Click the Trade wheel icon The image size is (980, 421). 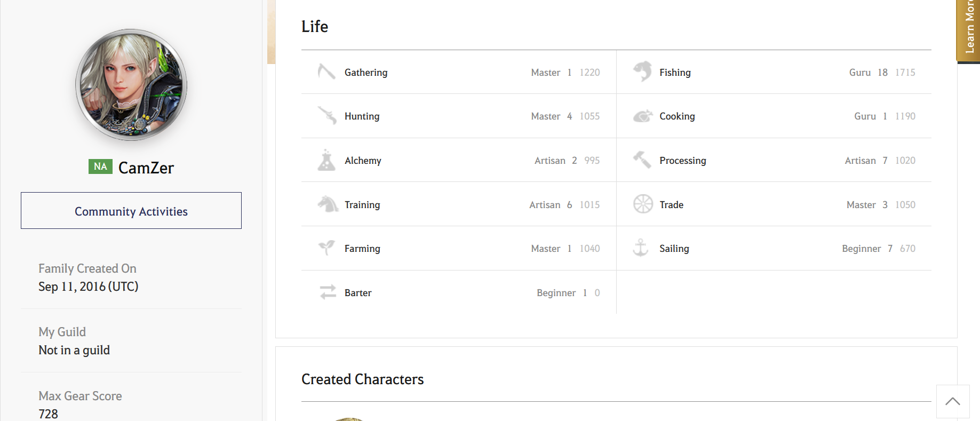[643, 204]
